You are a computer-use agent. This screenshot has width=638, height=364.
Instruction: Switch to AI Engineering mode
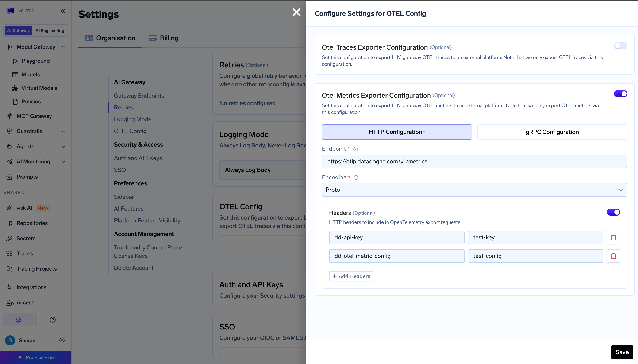click(50, 30)
